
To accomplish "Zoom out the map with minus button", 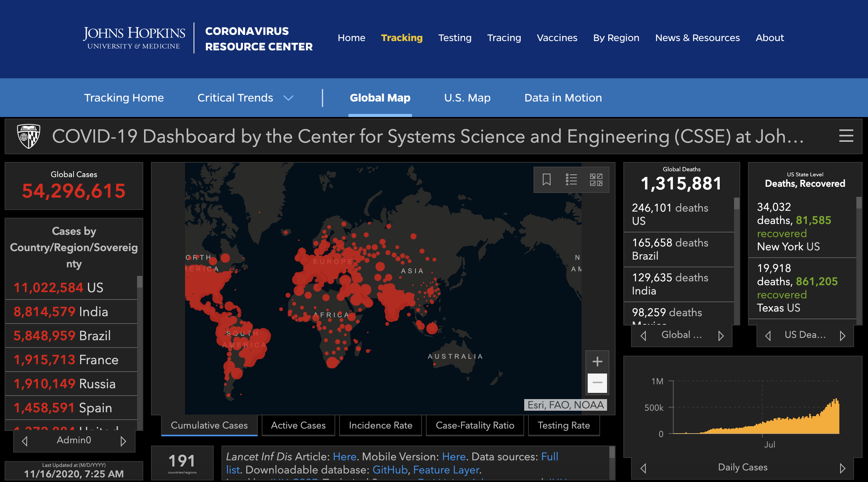I will pyautogui.click(x=597, y=382).
